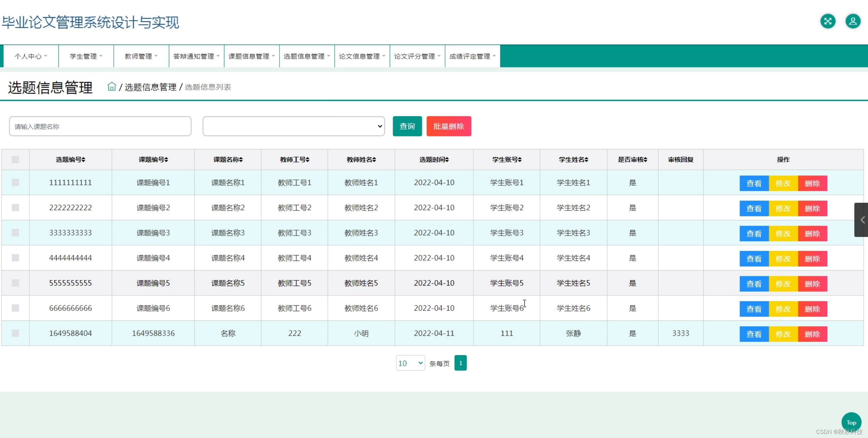Sort table by 课题编号 column arrows

coord(167,159)
